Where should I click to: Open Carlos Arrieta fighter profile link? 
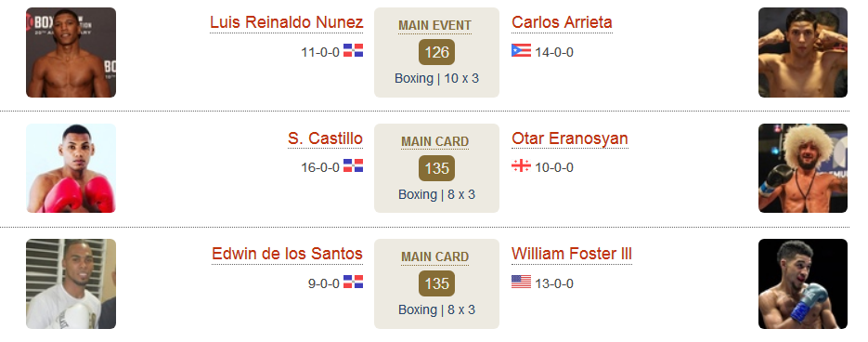(x=562, y=22)
